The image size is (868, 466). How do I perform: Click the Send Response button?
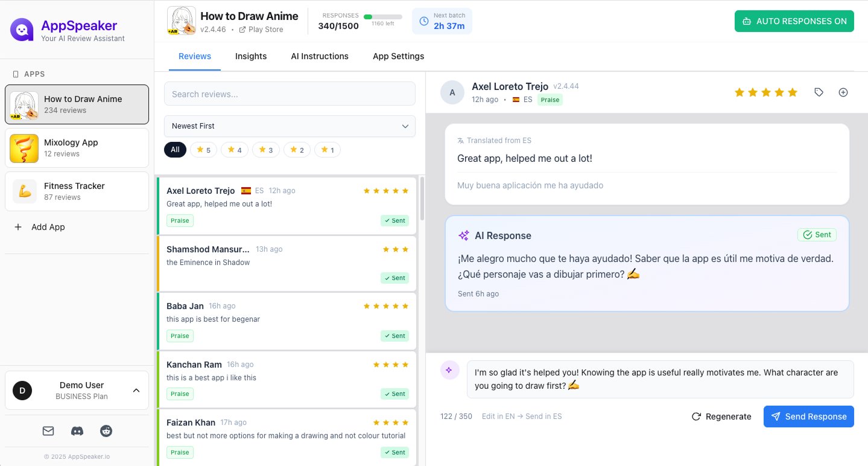[x=808, y=416]
